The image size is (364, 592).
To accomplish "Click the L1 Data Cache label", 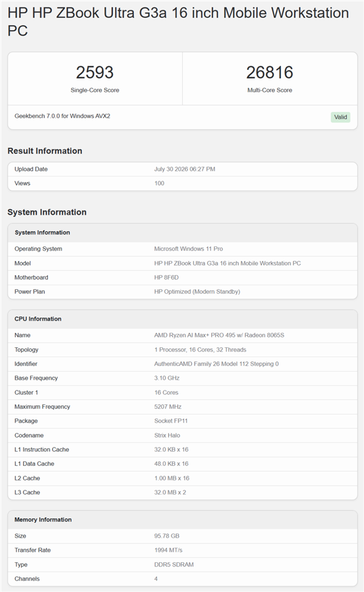I will [x=35, y=464].
